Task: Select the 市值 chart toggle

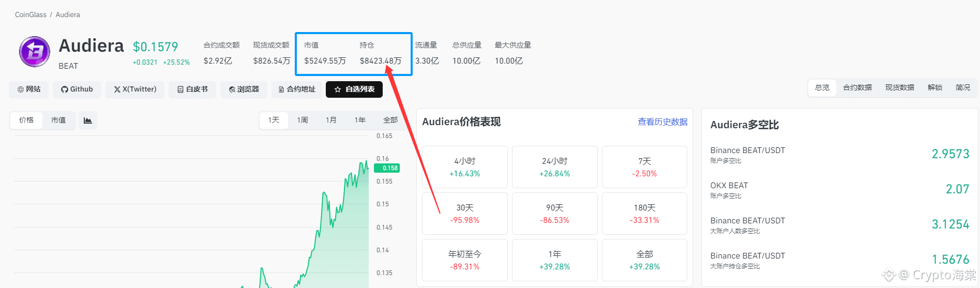Action: [x=58, y=120]
